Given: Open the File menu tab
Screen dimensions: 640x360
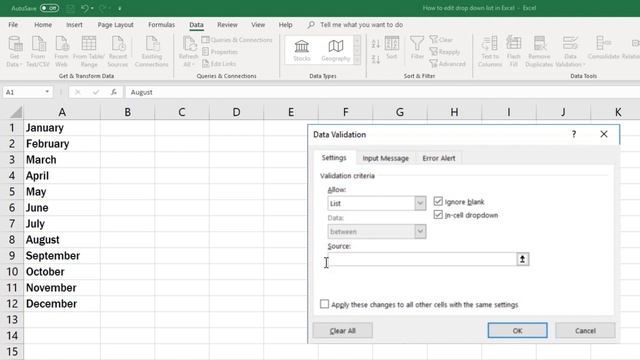Looking at the screenshot, I should pos(13,24).
